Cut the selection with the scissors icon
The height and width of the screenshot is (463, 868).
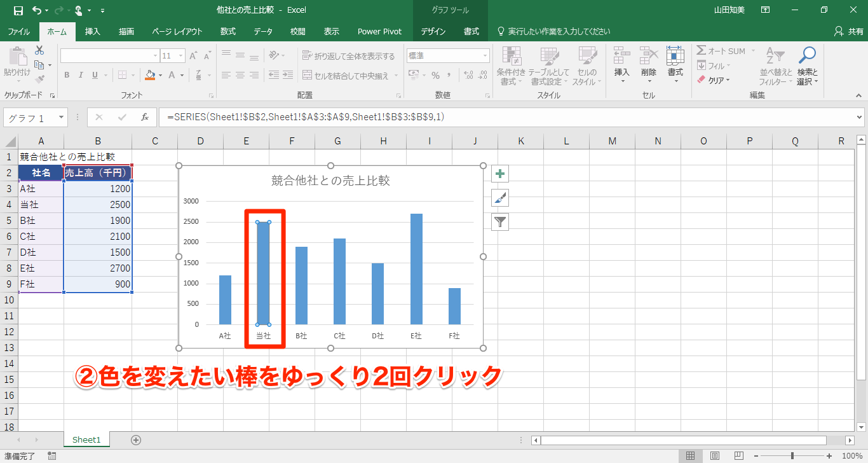[x=39, y=50]
